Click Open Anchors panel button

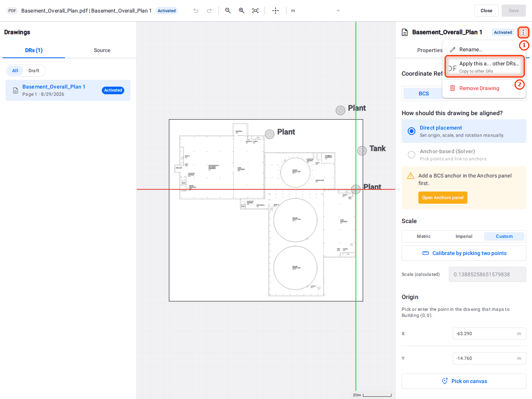point(443,198)
